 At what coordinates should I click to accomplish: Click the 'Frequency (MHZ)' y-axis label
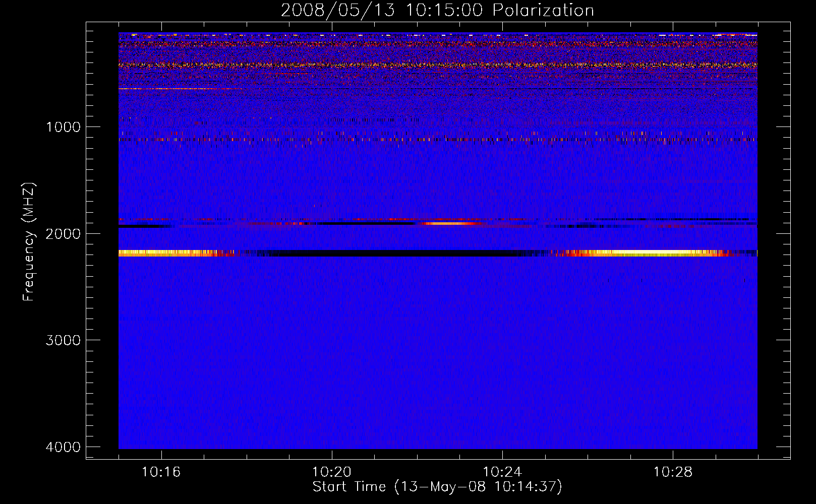point(29,242)
